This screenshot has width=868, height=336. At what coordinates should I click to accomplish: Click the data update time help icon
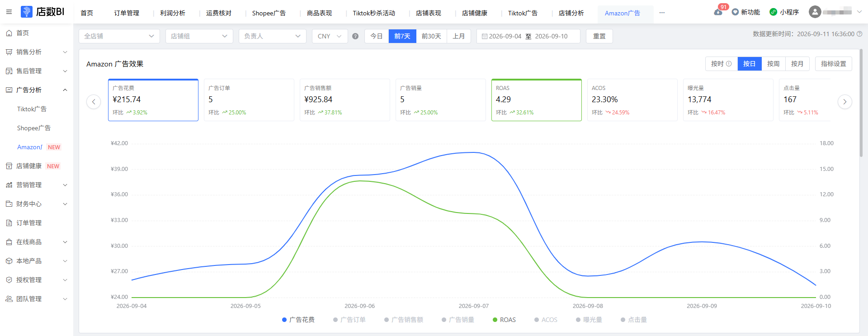[x=859, y=34]
